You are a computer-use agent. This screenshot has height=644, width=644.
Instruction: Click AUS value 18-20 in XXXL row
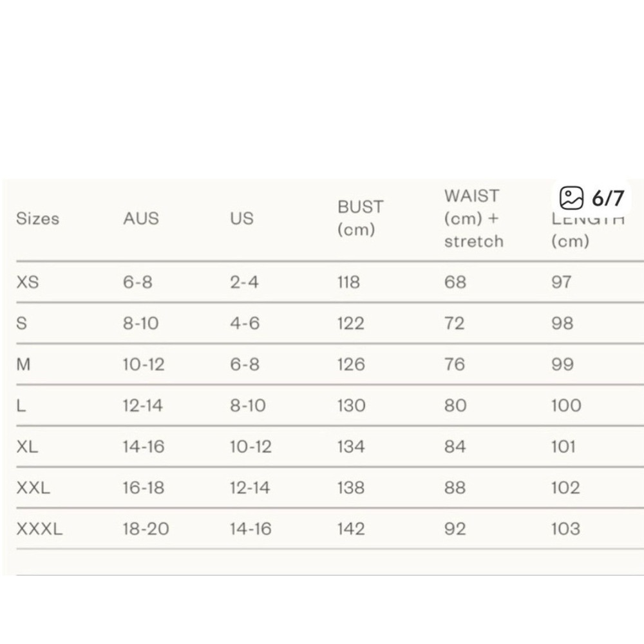coord(146,529)
